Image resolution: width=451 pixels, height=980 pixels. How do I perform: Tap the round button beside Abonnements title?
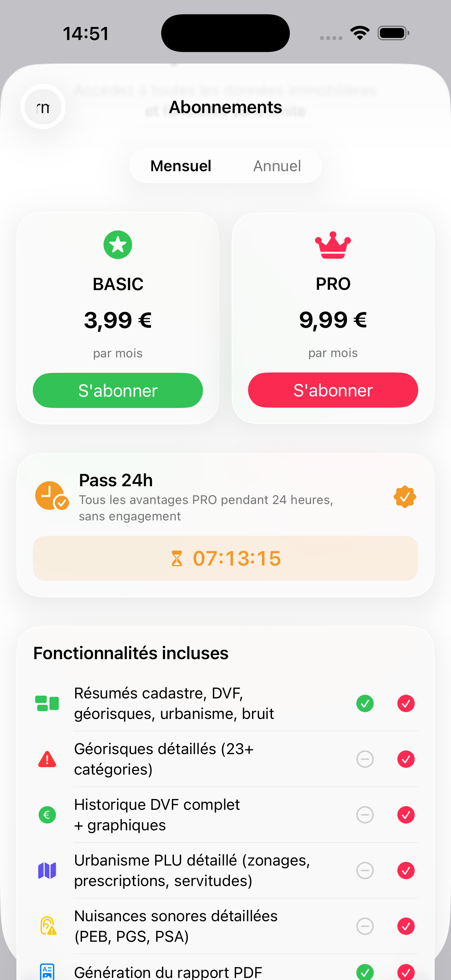(43, 107)
